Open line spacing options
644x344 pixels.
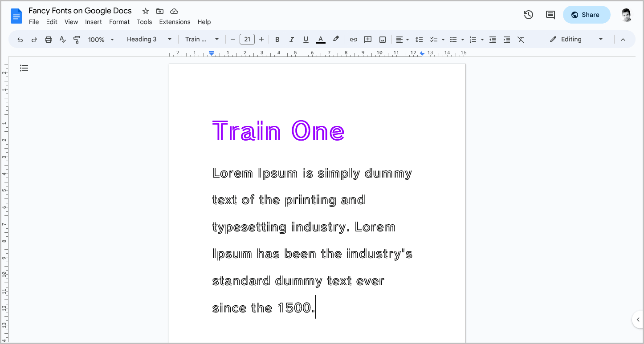click(419, 39)
